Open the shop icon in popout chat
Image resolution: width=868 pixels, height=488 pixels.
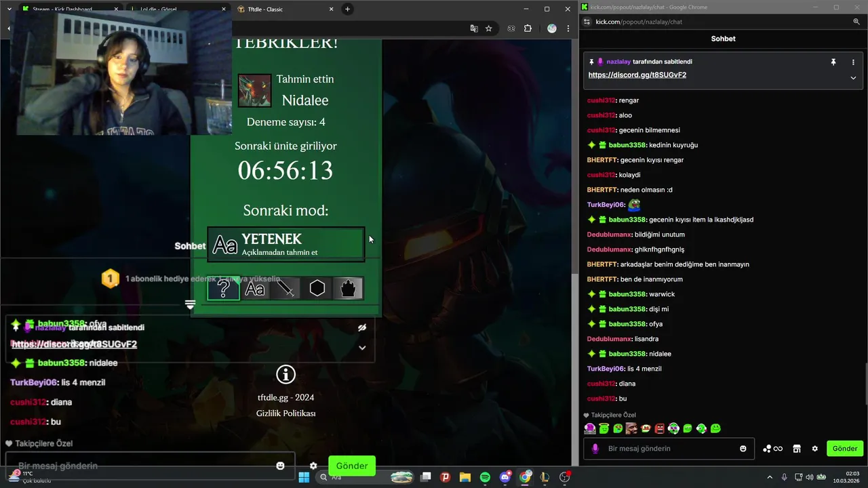pyautogui.click(x=797, y=449)
